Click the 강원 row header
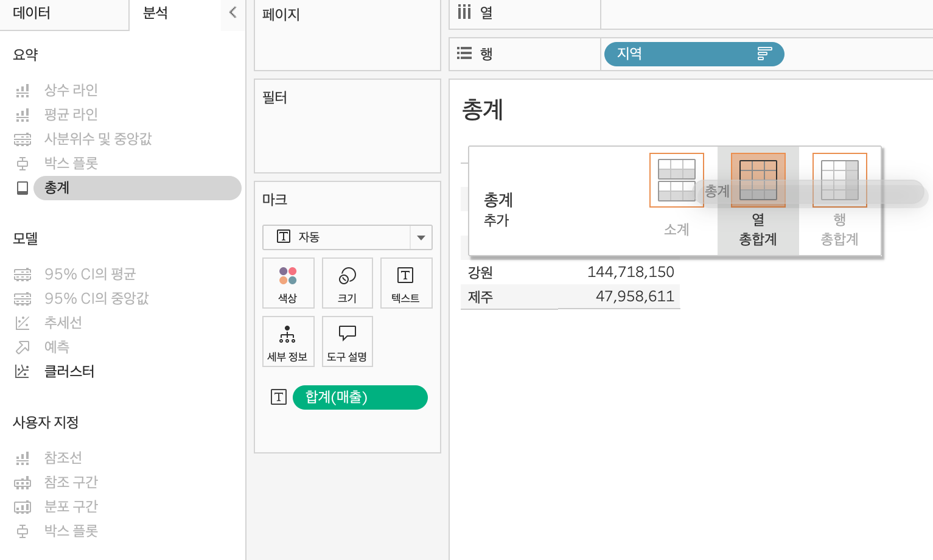933x560 pixels. click(x=480, y=272)
